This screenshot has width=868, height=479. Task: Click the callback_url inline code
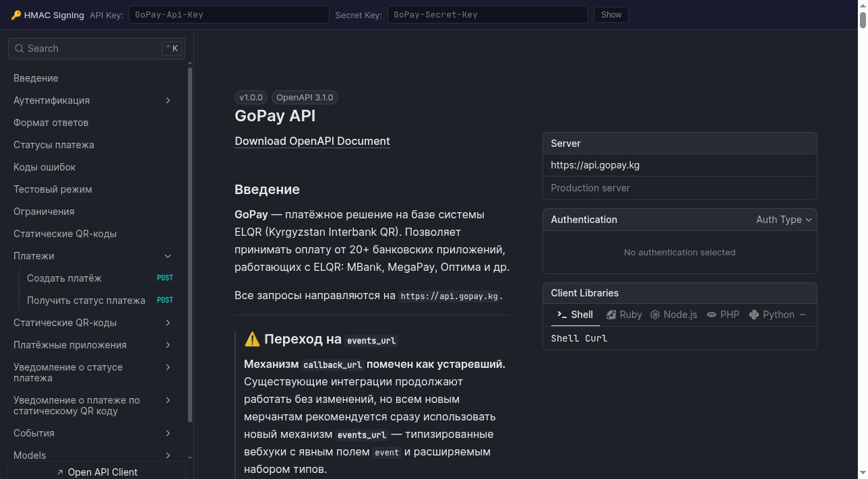(332, 365)
